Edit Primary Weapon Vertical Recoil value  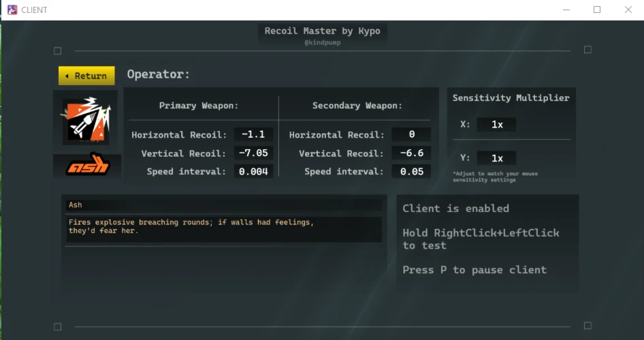[253, 153]
